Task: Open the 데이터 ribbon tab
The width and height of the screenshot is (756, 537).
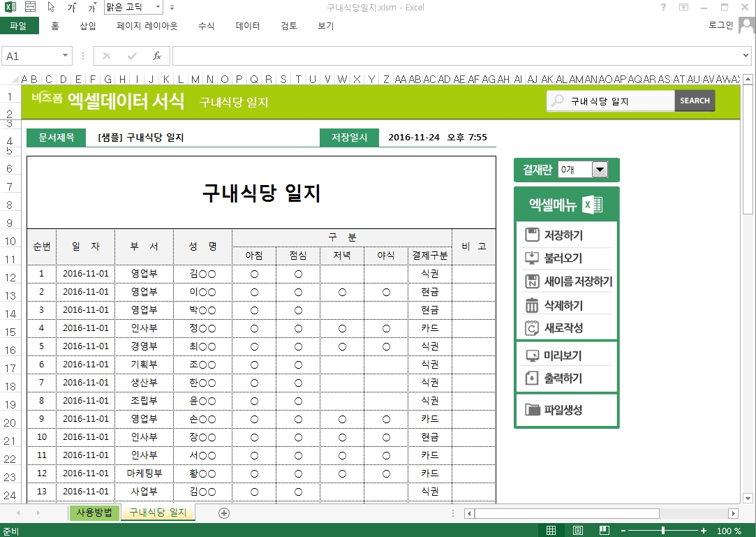Action: click(248, 26)
